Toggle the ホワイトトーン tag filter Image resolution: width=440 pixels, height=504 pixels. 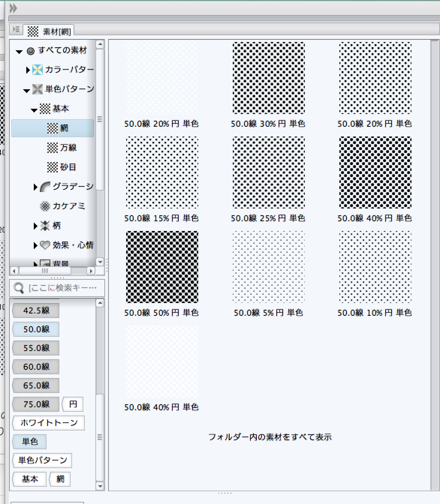(49, 423)
